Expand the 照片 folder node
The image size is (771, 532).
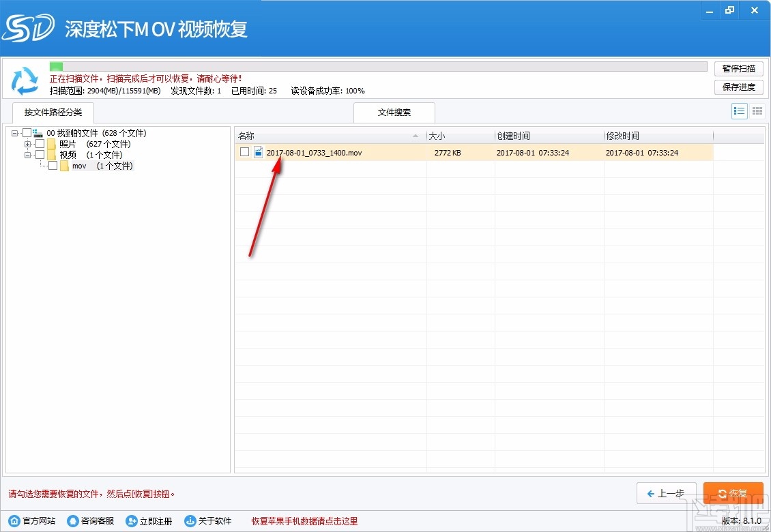pos(27,144)
